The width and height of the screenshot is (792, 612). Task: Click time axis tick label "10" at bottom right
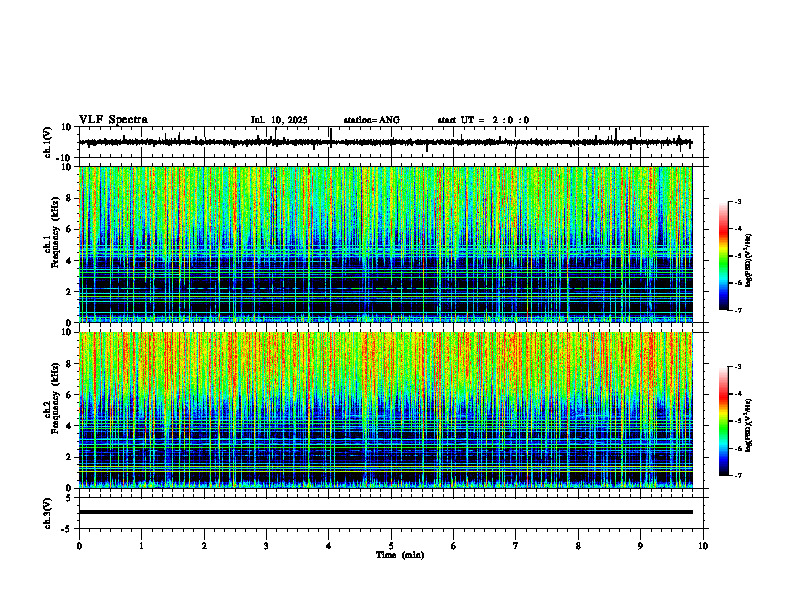pos(703,546)
